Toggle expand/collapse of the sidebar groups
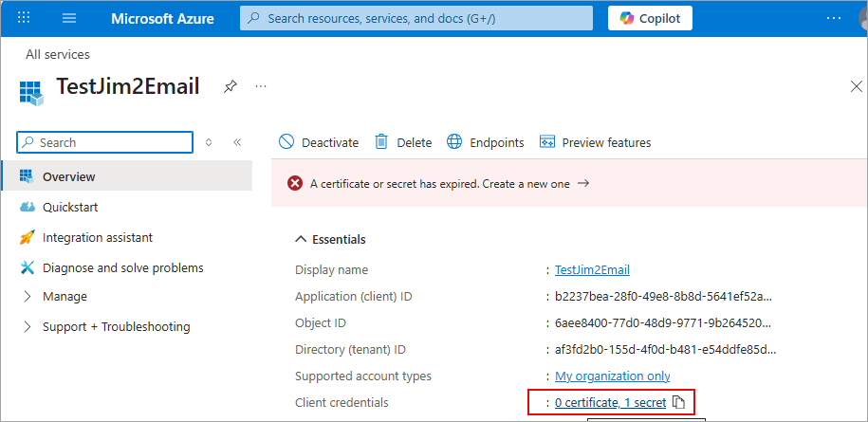Viewport: 868px width, 422px height. (x=209, y=142)
